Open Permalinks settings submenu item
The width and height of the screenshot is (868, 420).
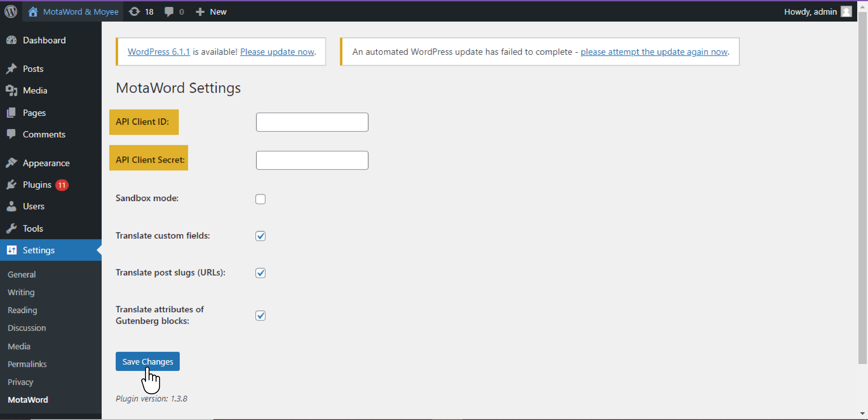(27, 364)
